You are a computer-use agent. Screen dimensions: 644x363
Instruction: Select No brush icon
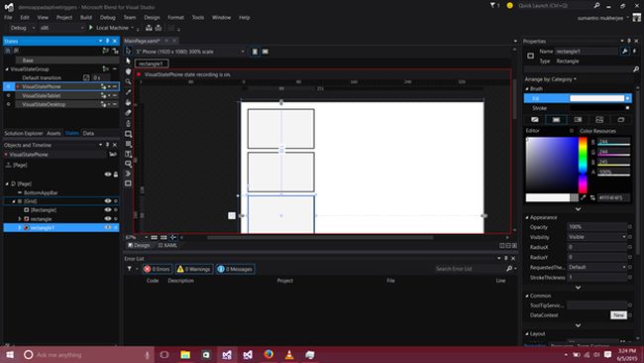(x=535, y=120)
